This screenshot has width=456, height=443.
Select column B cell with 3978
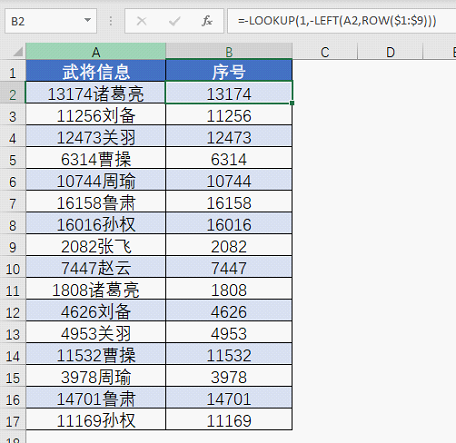click(229, 376)
